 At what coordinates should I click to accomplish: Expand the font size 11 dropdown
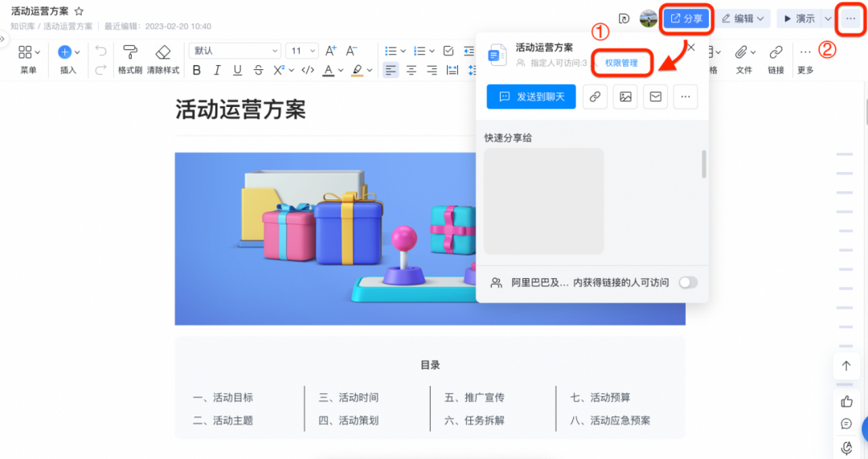[304, 51]
